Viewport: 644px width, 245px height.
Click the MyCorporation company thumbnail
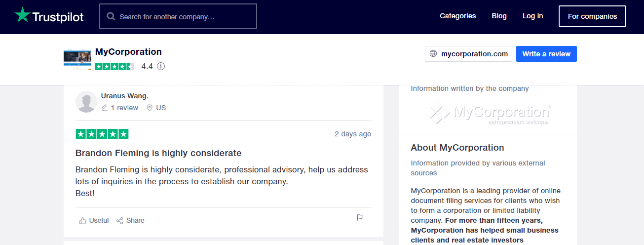coord(77,60)
